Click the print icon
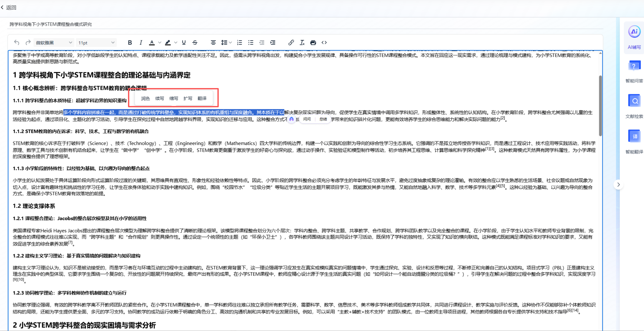Viewport: 644px width, 331px height. click(313, 42)
